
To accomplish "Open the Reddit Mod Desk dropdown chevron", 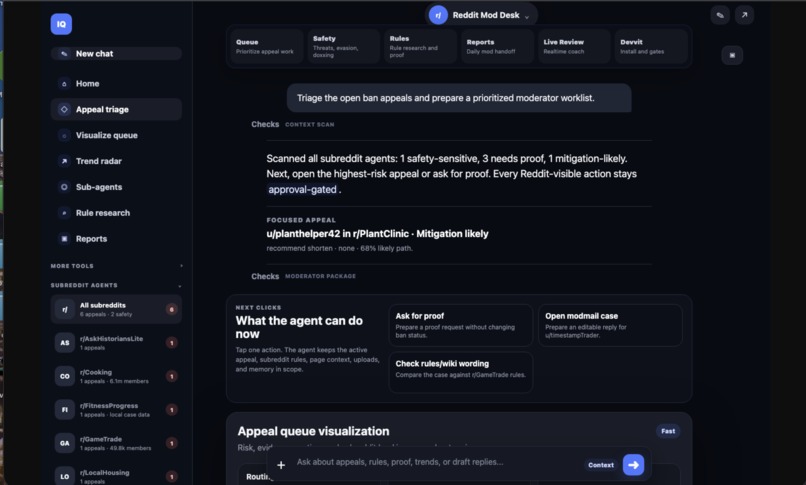I will coord(527,16).
